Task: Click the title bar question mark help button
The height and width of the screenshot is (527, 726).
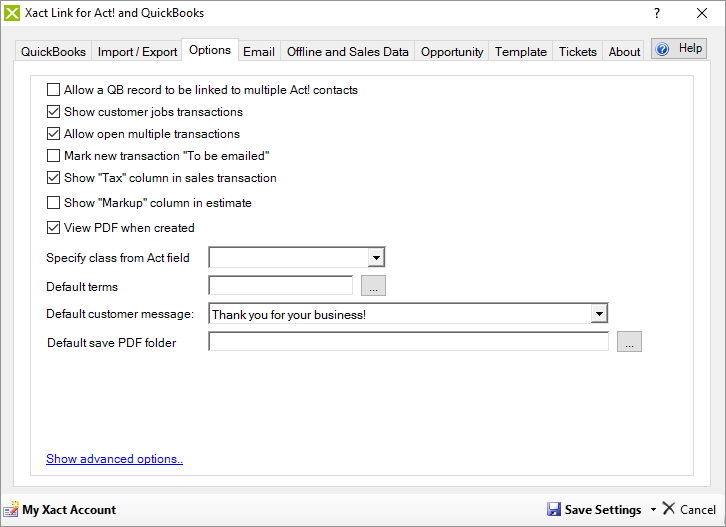Action: (x=657, y=13)
